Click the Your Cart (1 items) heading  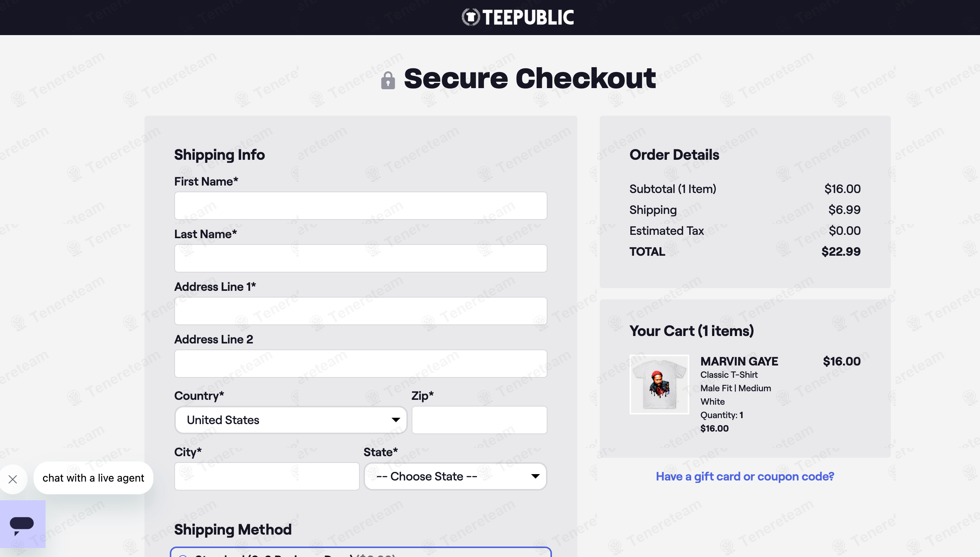pos(691,330)
